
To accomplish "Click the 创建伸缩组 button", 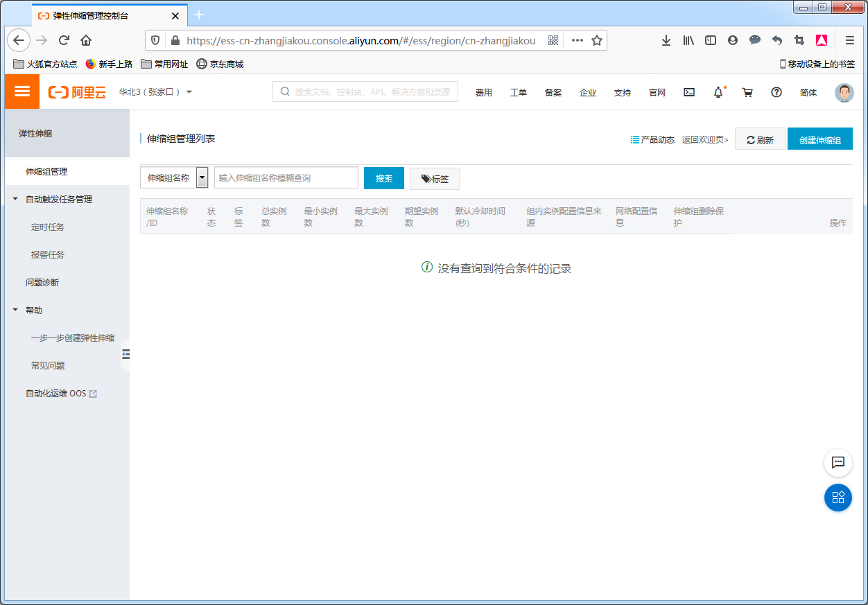I will pos(819,139).
